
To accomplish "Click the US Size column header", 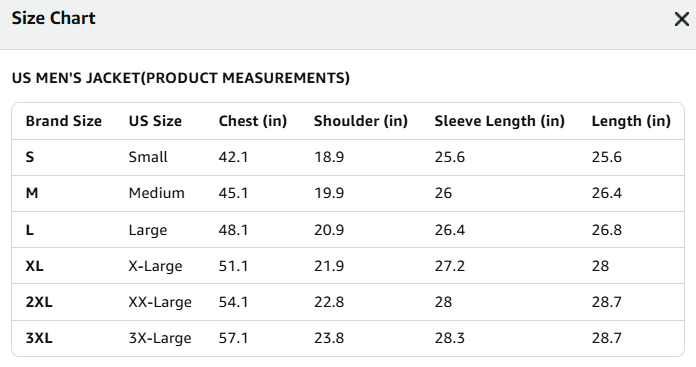I will click(155, 121).
